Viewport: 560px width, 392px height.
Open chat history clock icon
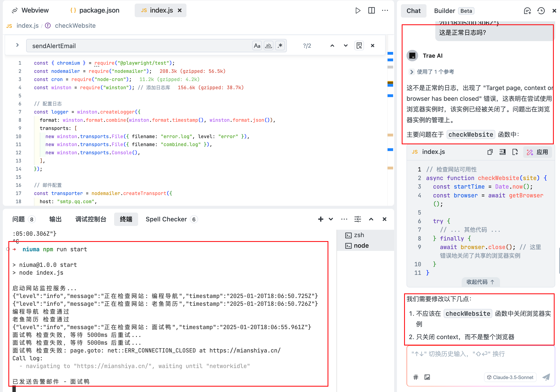coord(541,11)
